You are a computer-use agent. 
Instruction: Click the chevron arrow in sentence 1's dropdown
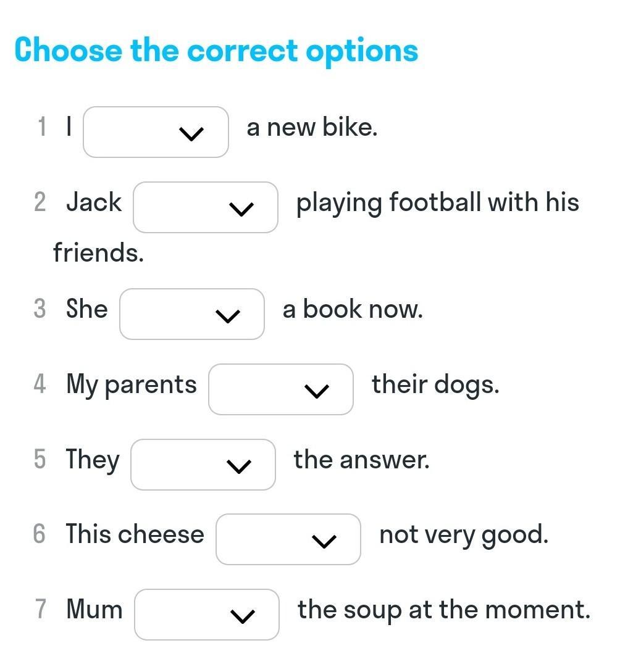[x=191, y=133]
